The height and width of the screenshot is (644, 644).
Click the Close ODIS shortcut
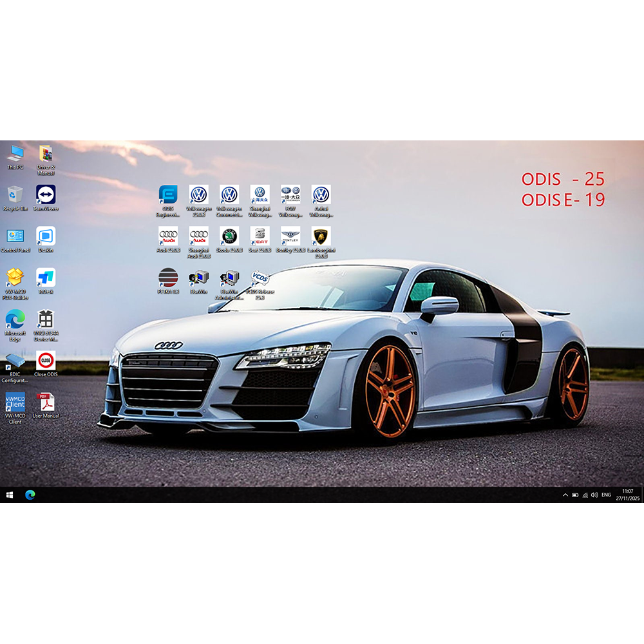tap(46, 361)
